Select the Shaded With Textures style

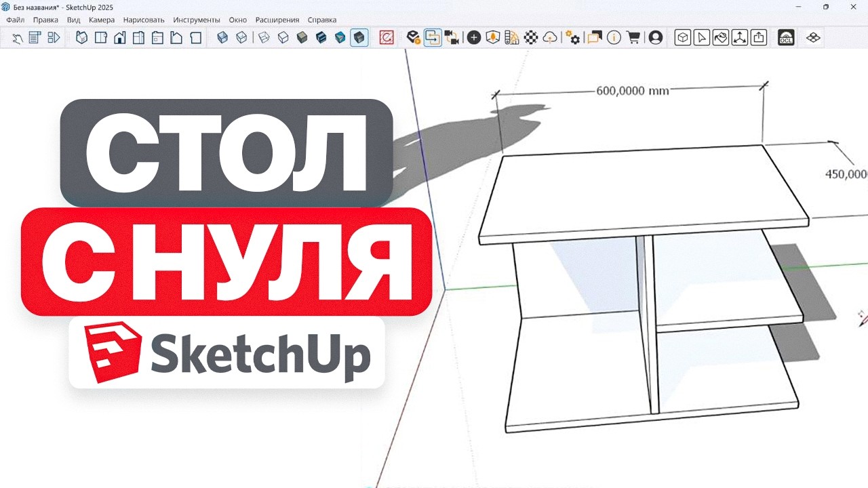click(x=321, y=38)
